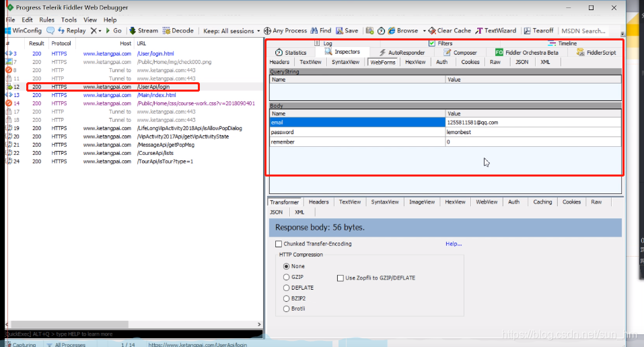Open Find sessions tool
Image resolution: width=644 pixels, height=347 pixels.
(321, 31)
